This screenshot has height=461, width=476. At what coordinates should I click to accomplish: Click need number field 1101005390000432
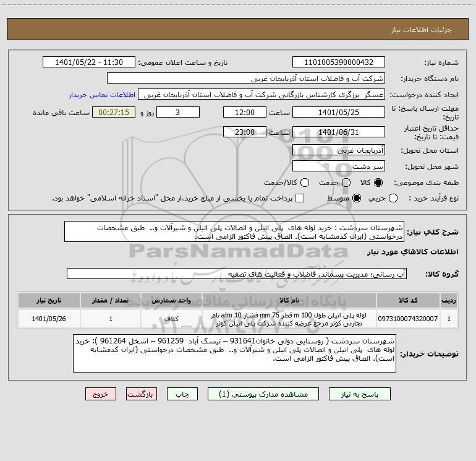point(339,62)
